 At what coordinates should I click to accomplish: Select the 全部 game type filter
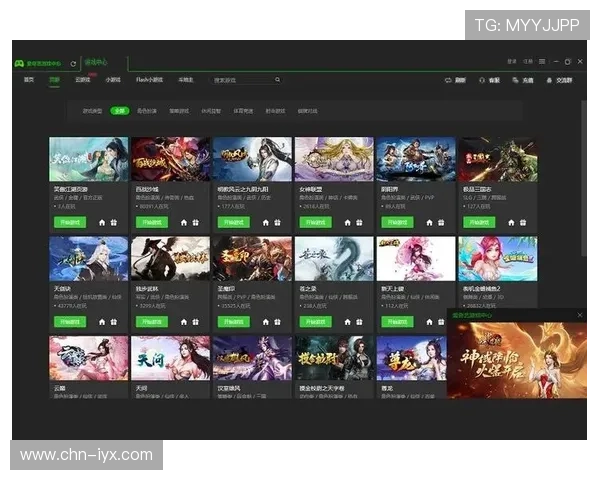click(119, 111)
